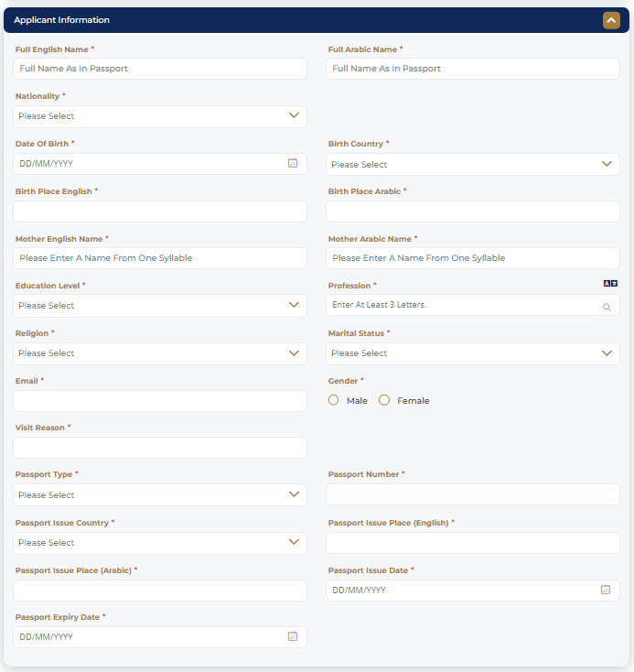Open Passport Issue Date calendar icon
The height and width of the screenshot is (672, 634).
(606, 590)
